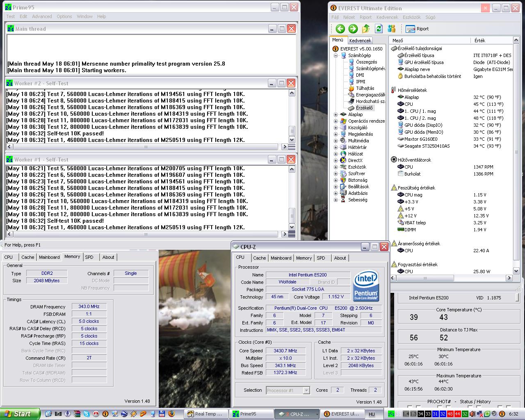The height and width of the screenshot is (420, 525).
Task: Click EVEREST bottom horizontal scrollbar
Action: (450, 278)
